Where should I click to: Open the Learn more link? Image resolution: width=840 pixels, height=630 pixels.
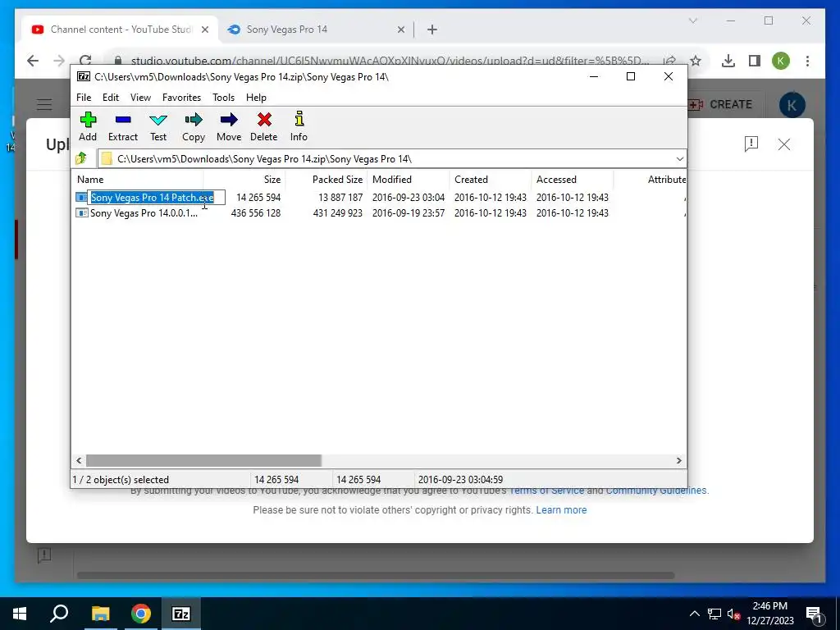coord(561,510)
